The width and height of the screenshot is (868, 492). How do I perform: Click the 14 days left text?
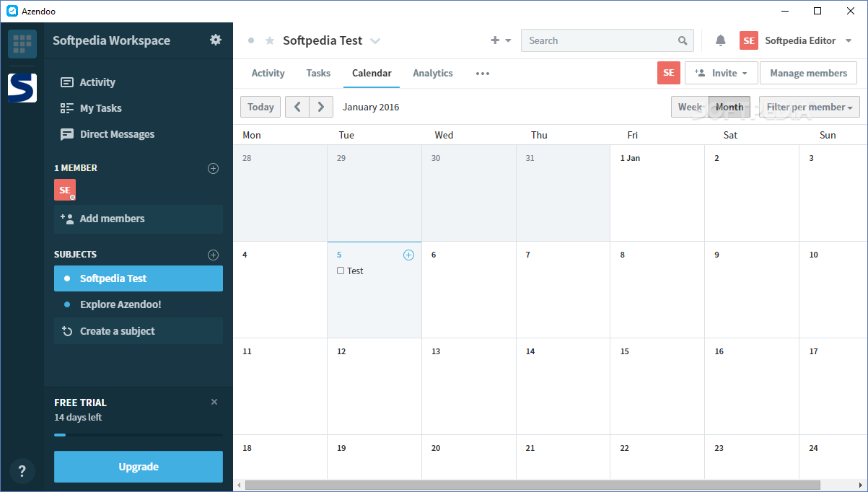point(78,417)
